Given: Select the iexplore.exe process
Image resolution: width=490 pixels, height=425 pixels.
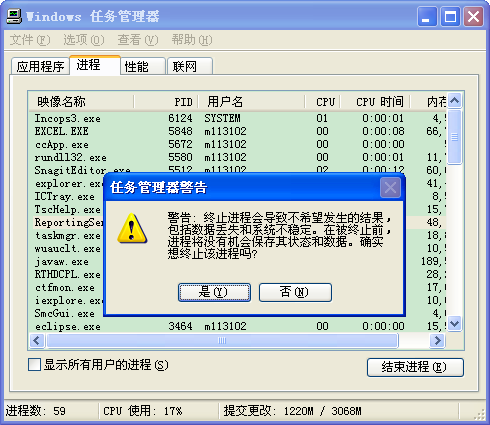Looking at the screenshot, I should (68, 300).
